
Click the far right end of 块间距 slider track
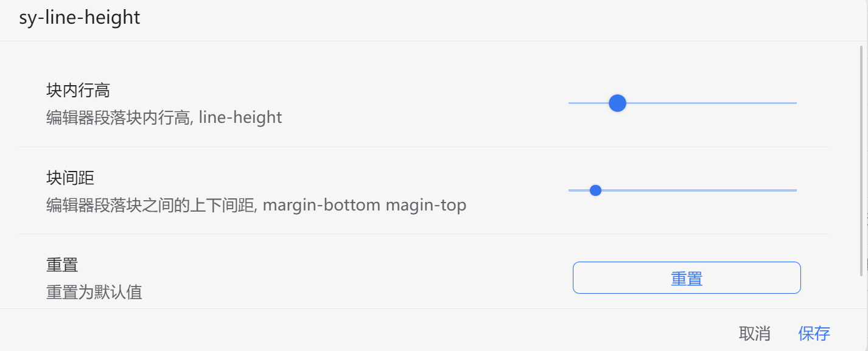tap(794, 190)
